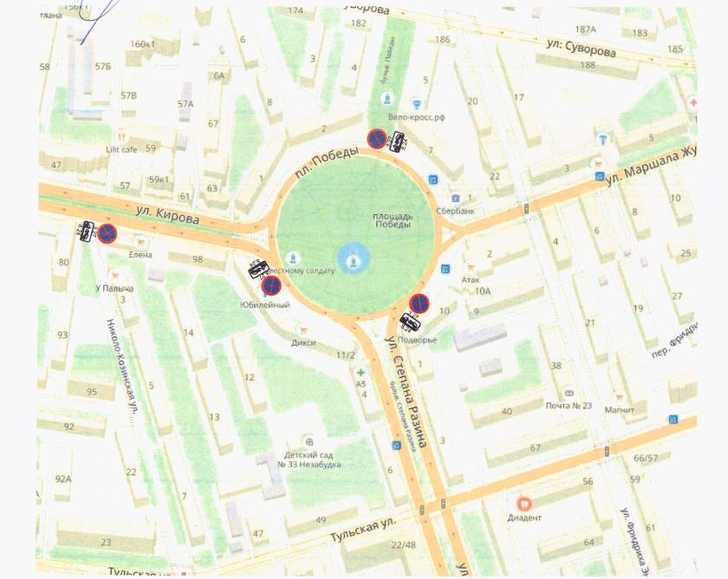This screenshot has height=579, width=728.
Task: Open the Сбербанк bank icon
Action: pyautogui.click(x=456, y=198)
